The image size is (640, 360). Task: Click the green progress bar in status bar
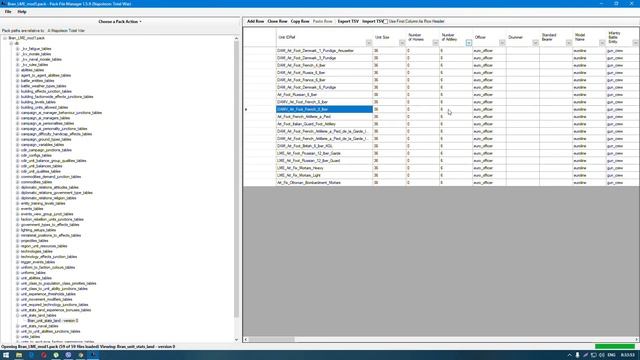click(615, 347)
